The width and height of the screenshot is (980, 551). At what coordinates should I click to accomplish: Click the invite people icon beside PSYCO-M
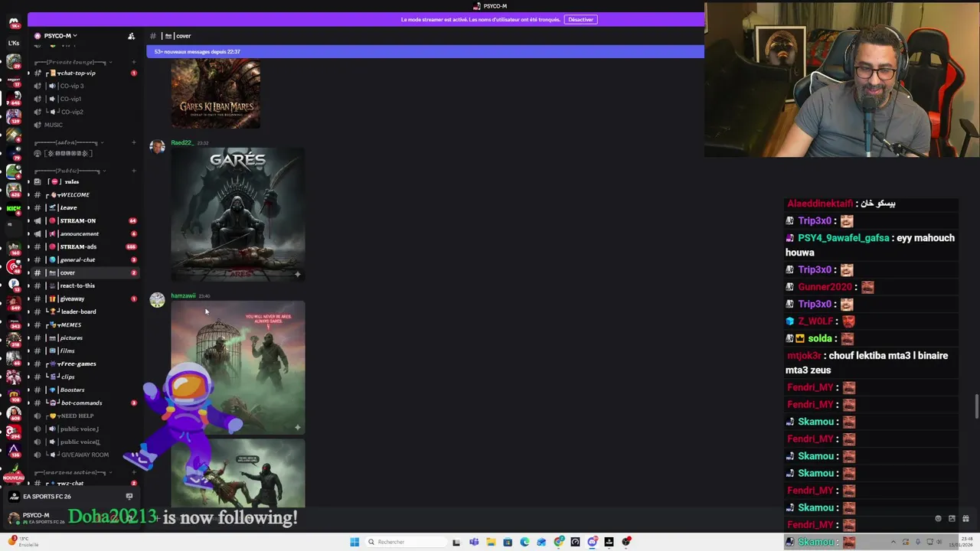tap(131, 36)
